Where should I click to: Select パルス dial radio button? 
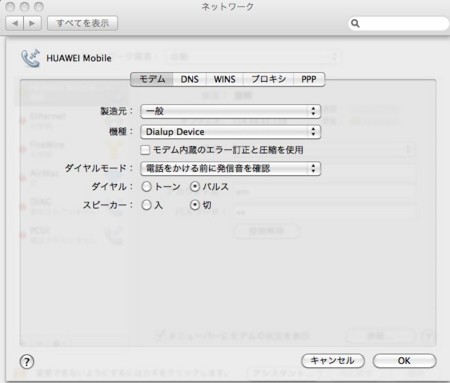195,187
